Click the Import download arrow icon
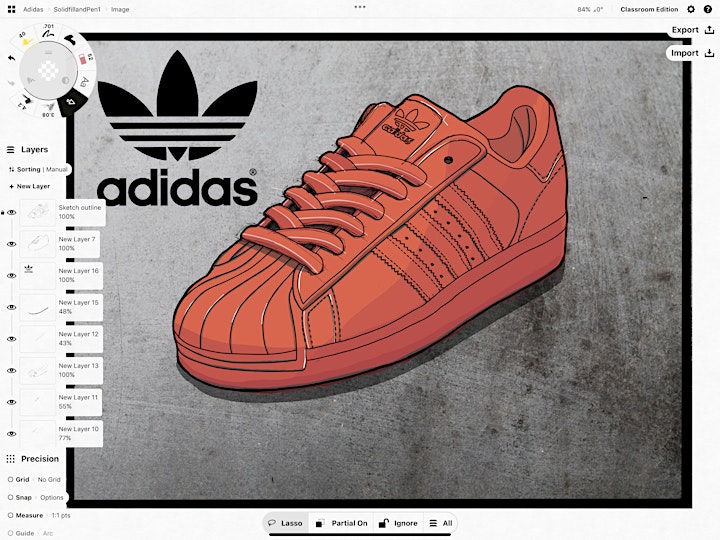The height and width of the screenshot is (540, 720). click(x=709, y=53)
